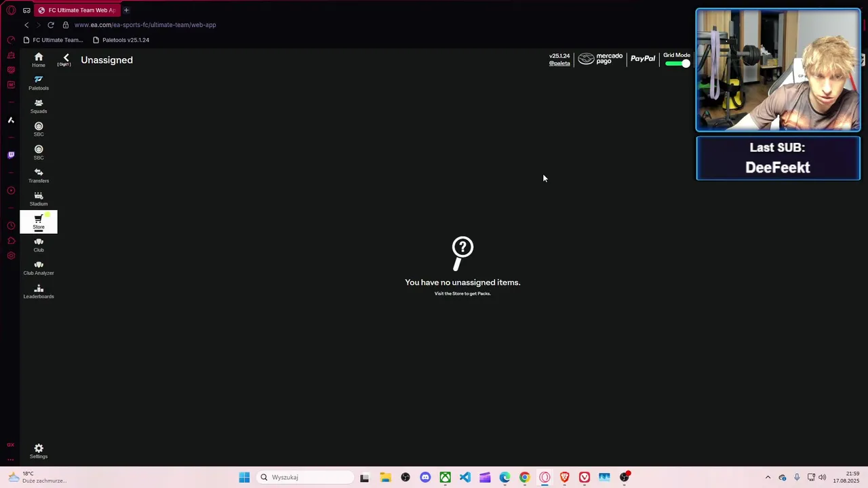
Task: Click the Unassigned page title
Action: (x=106, y=60)
